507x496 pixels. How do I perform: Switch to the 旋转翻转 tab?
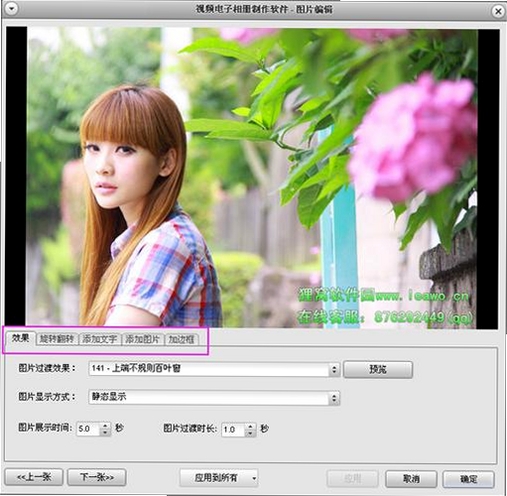coord(57,339)
